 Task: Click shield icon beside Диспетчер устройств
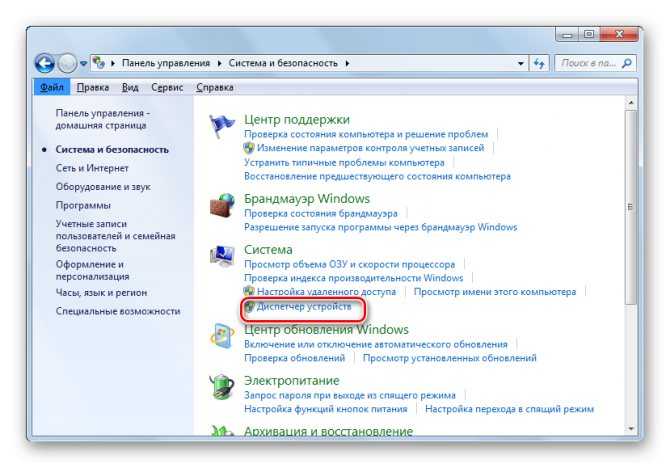pos(249,306)
